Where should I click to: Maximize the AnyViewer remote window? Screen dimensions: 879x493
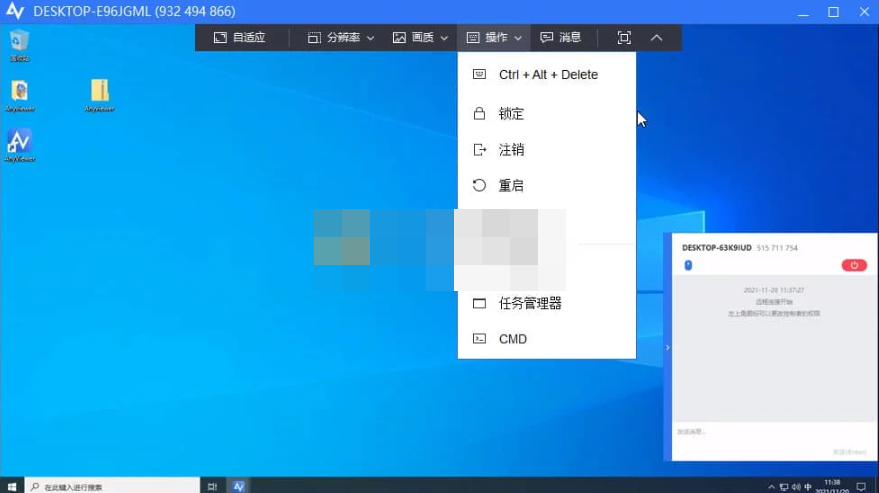[834, 12]
